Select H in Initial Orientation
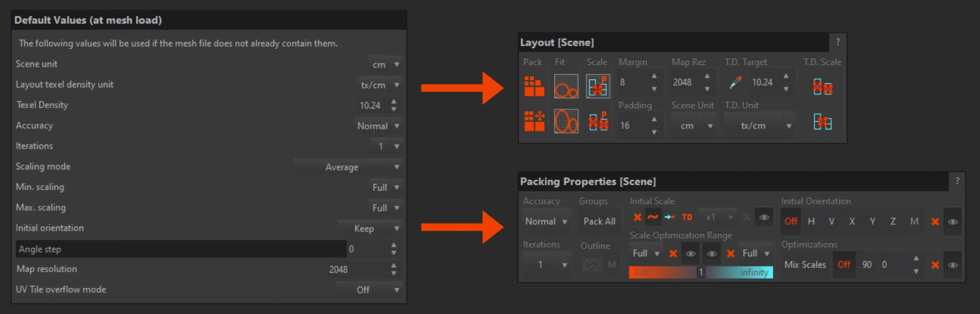The image size is (980, 314). [x=811, y=222]
